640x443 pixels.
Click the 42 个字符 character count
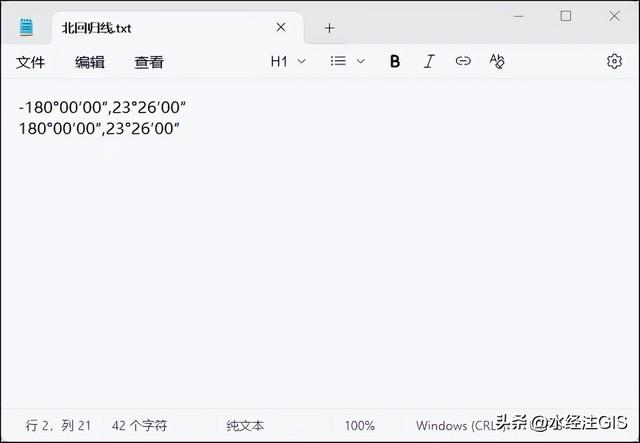click(x=140, y=425)
